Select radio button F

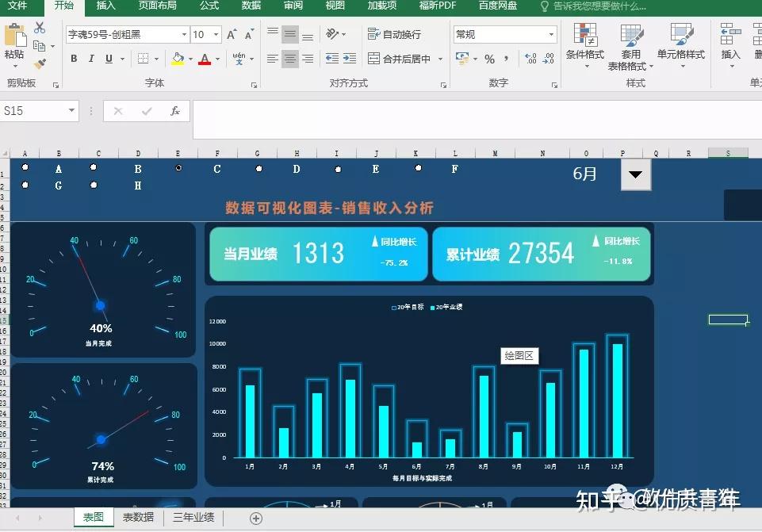tap(419, 168)
